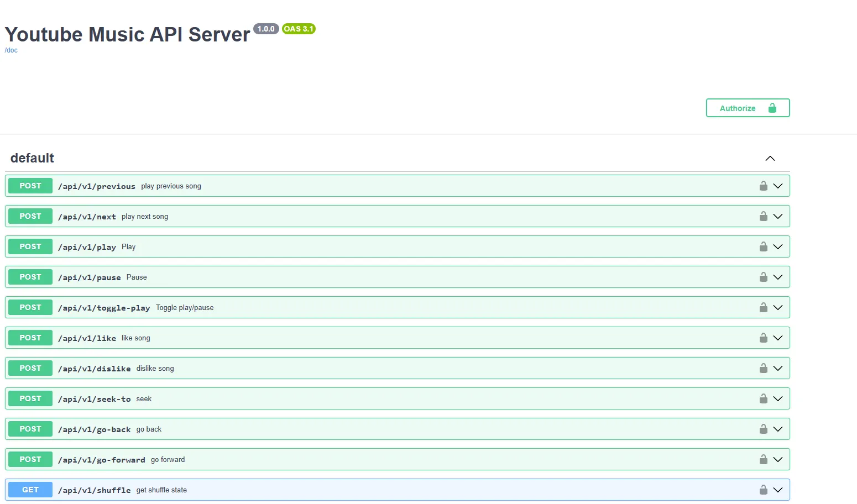Expand the /api/v1/go-back endpoint arrow
857x504 pixels.
click(x=778, y=429)
